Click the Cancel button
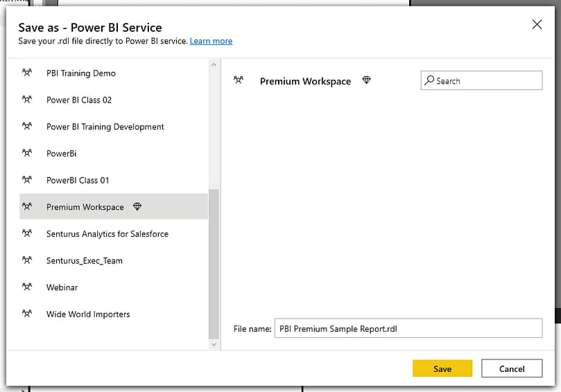 tap(512, 368)
